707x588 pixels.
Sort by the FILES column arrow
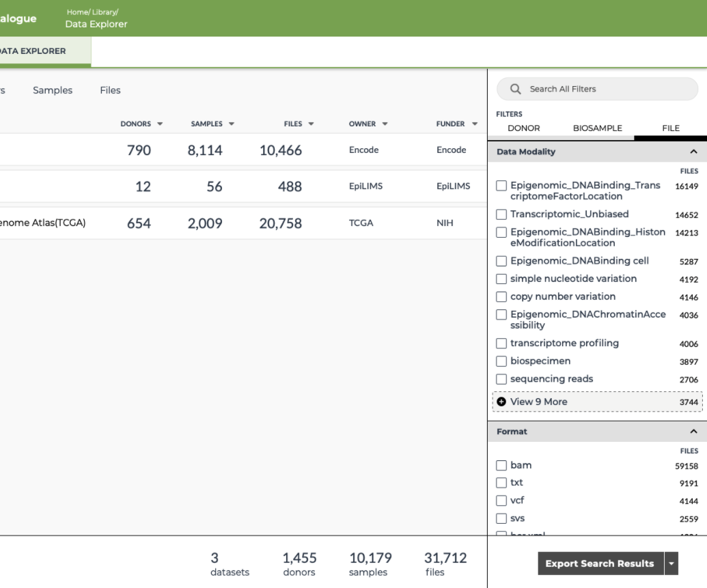point(311,124)
